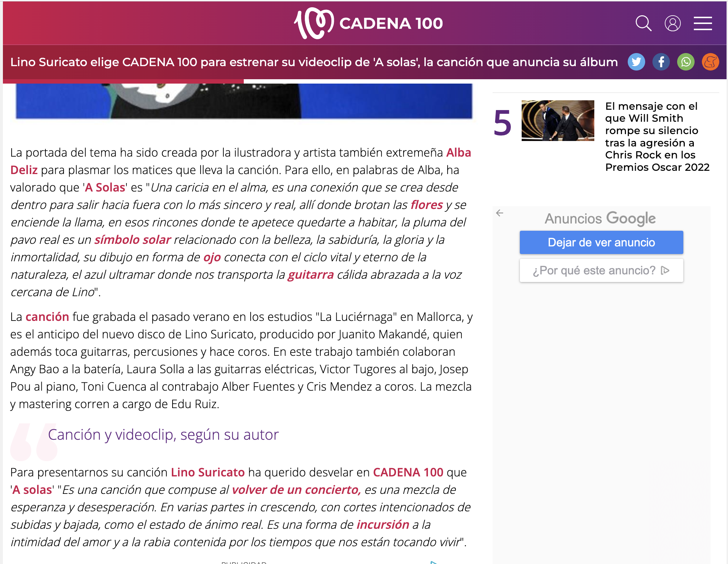Image resolution: width=728 pixels, height=564 pixels.
Task: Go to the CADENA 100 homepage logo
Action: click(x=368, y=23)
